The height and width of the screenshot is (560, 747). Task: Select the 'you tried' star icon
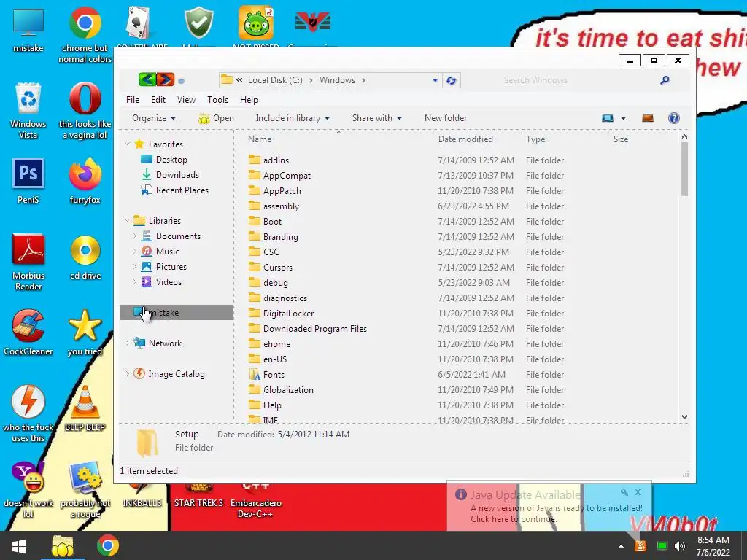pyautogui.click(x=85, y=332)
